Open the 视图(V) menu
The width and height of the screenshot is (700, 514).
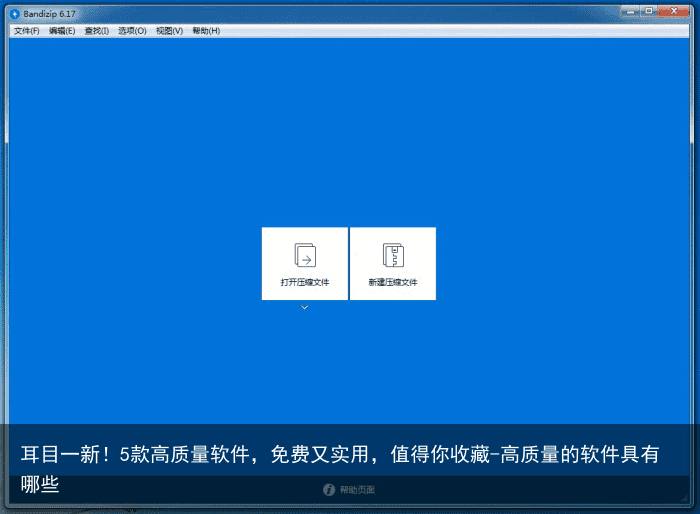[x=169, y=31]
